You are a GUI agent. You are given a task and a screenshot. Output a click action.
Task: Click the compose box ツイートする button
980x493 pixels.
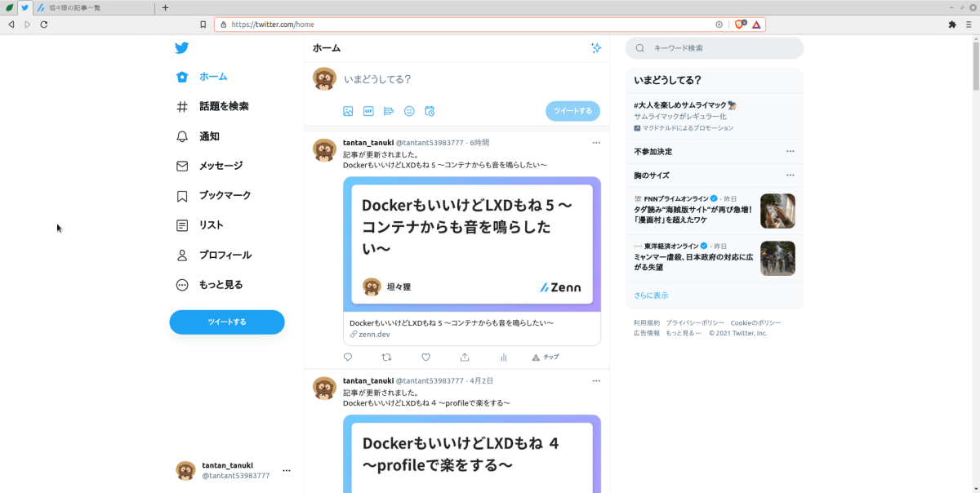[572, 111]
